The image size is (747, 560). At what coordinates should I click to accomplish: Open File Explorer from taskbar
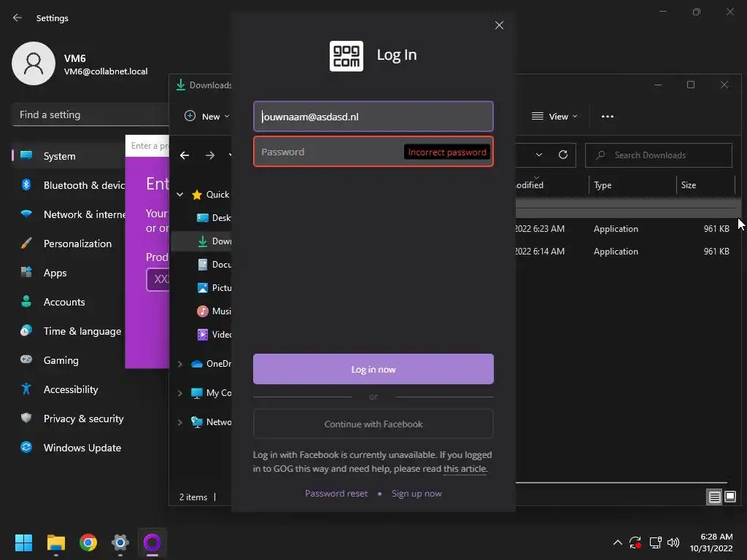[x=56, y=542]
